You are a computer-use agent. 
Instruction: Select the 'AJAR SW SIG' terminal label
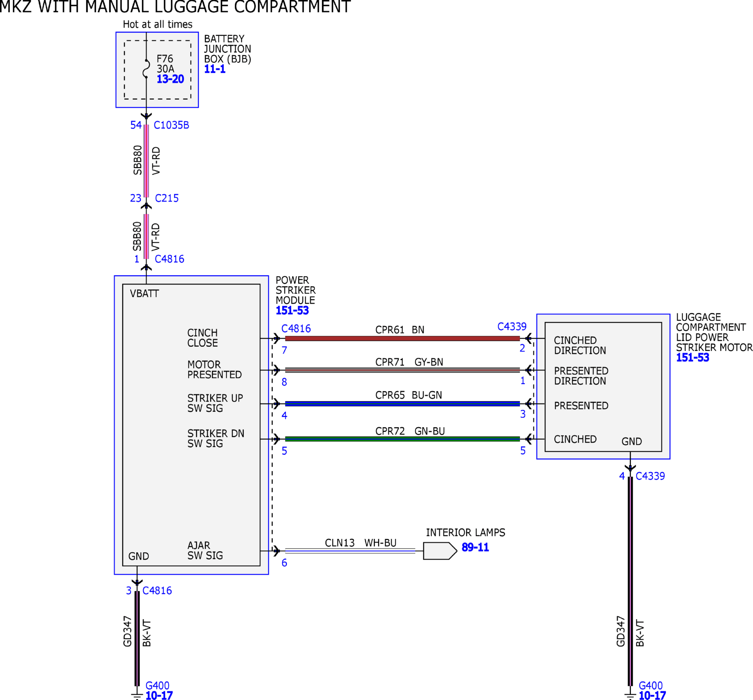[205, 550]
